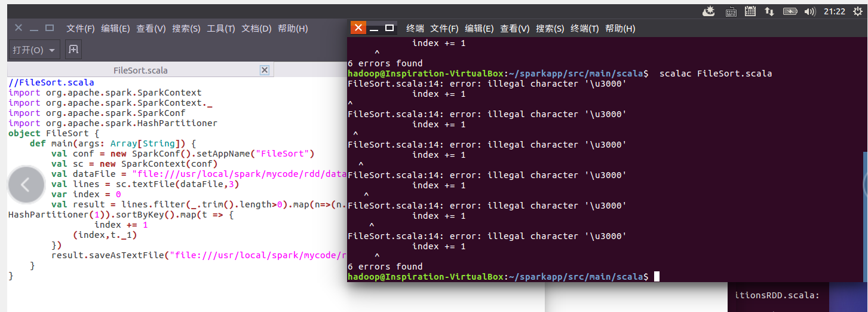Open the 21:22 clock menu
Image resolution: width=868 pixels, height=312 pixels.
coord(834,11)
